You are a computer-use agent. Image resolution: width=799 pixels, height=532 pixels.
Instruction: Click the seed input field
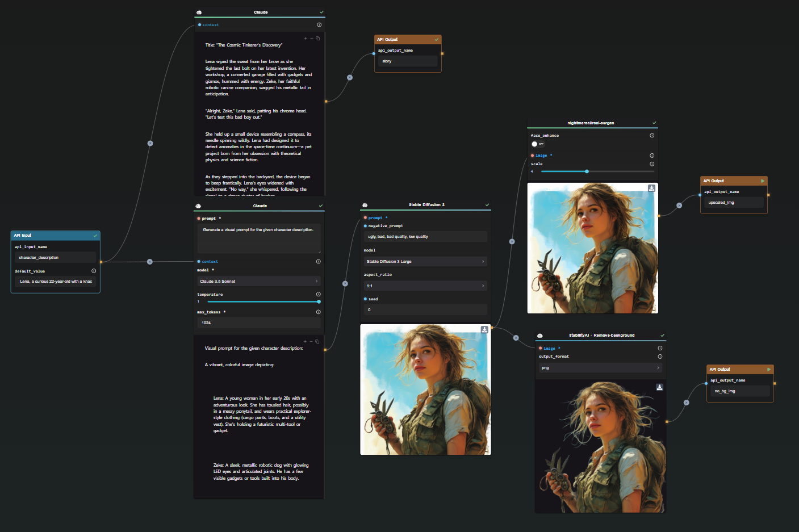(425, 310)
